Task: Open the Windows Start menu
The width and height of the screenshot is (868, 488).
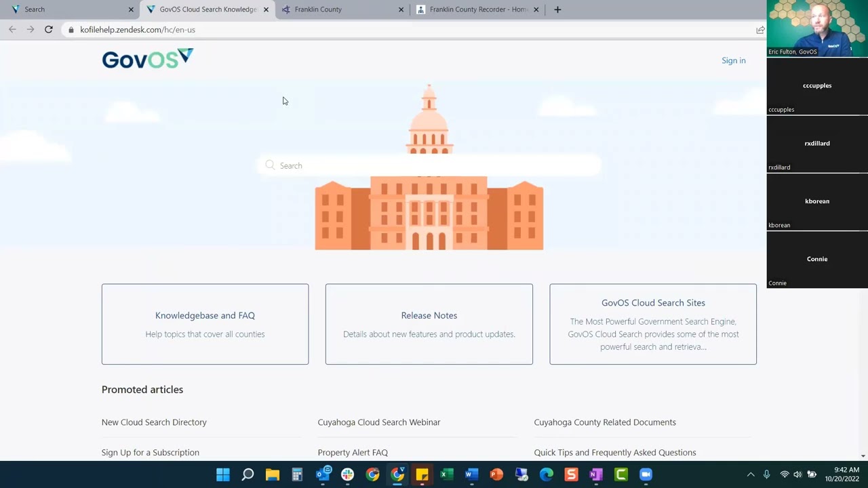Action: click(223, 474)
